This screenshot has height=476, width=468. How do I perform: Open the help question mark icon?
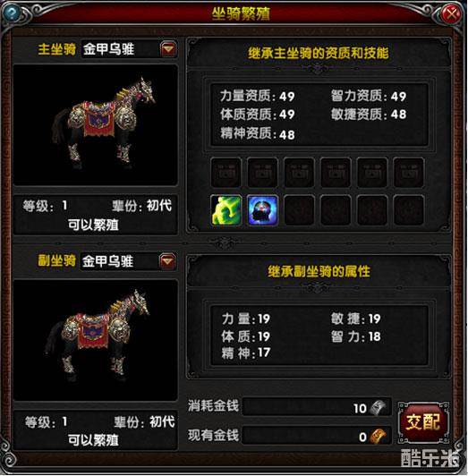coord(12,13)
